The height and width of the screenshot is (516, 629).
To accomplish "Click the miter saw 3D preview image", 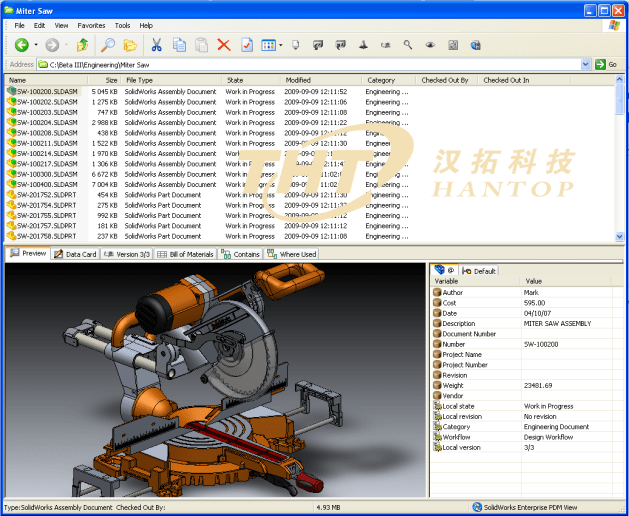I will [x=215, y=380].
